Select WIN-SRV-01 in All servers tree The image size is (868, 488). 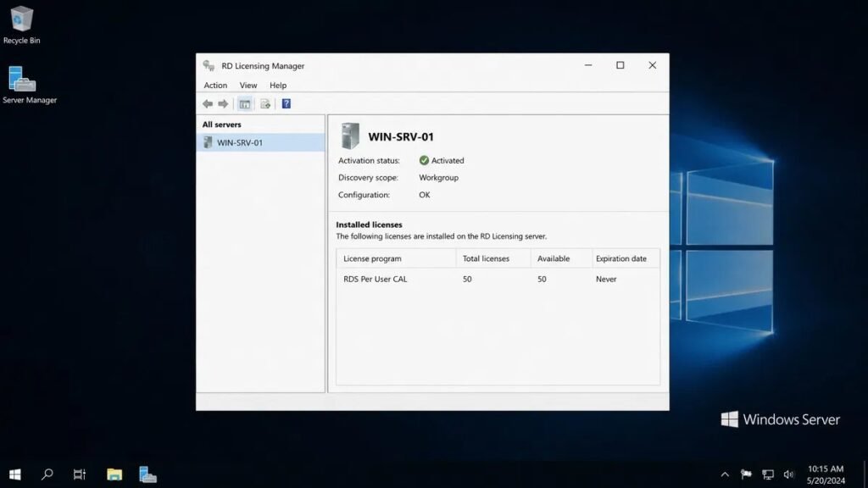(x=261, y=142)
